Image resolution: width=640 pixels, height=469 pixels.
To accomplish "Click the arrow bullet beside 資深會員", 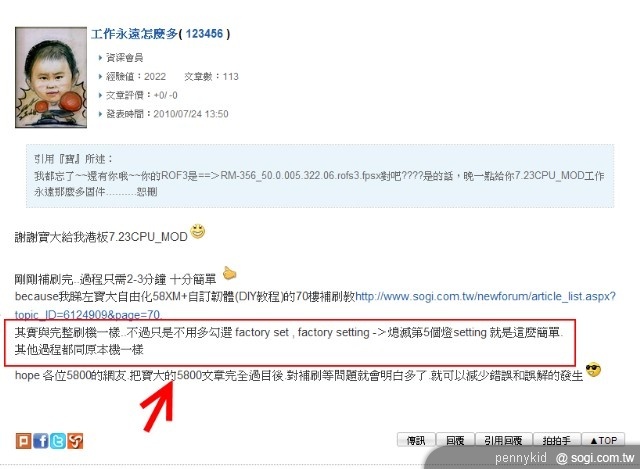I will coord(100,58).
